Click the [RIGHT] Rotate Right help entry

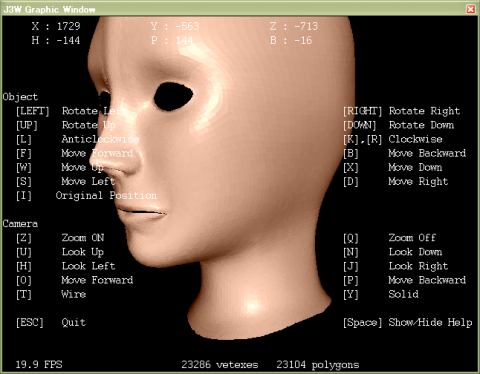pos(401,111)
